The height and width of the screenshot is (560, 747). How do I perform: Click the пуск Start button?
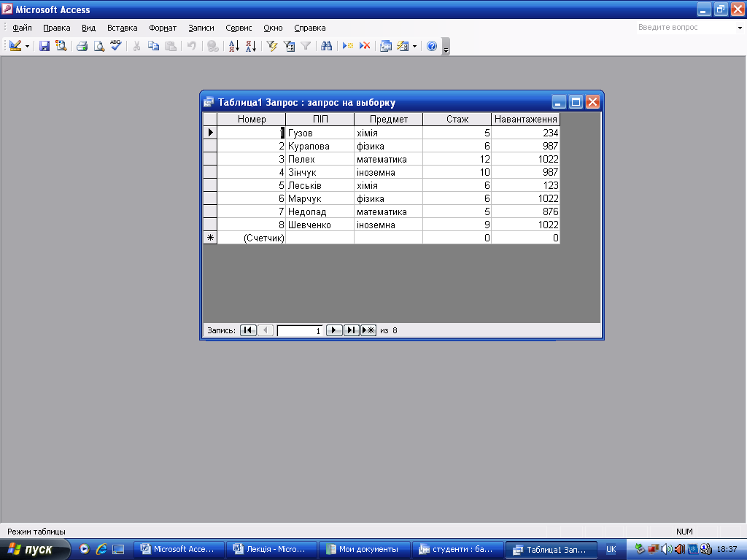point(34,550)
